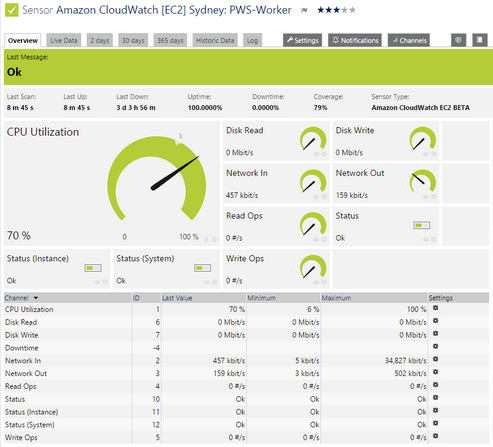
Task: Sort table by Minimum column
Action: point(262,298)
